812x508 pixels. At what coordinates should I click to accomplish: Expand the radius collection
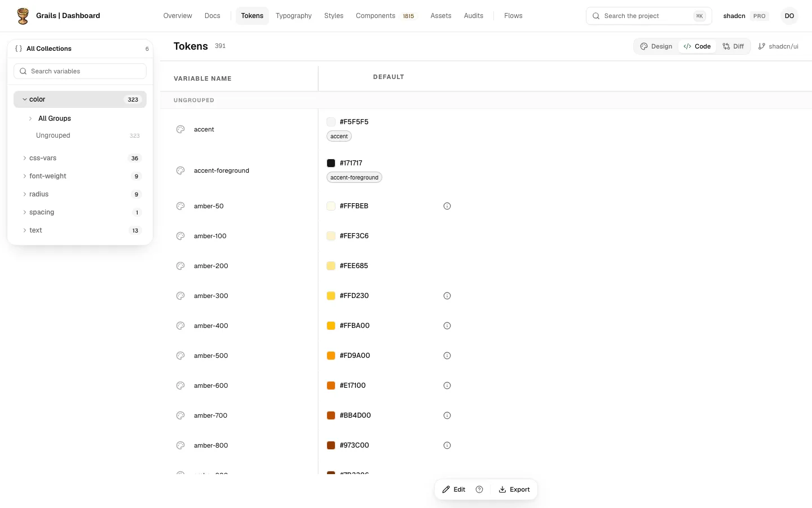[25, 194]
